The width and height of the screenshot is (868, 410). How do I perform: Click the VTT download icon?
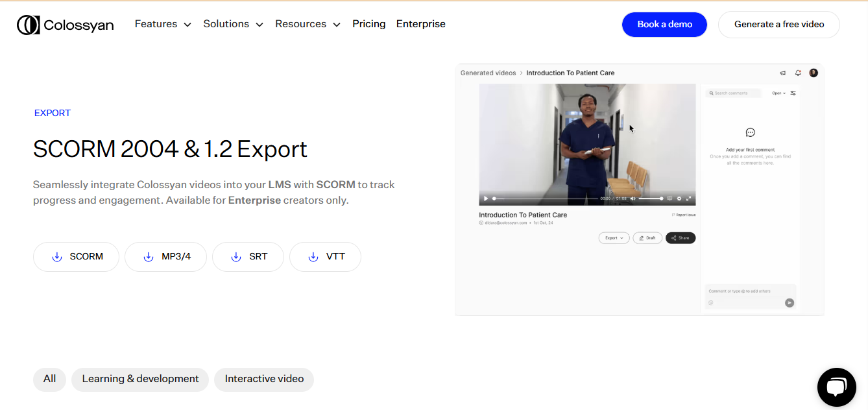313,257
